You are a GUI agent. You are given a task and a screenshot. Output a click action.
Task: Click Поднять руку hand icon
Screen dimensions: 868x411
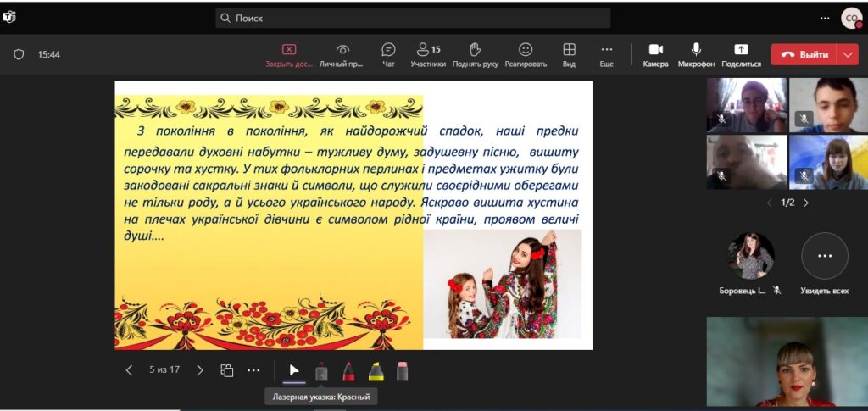476,54
